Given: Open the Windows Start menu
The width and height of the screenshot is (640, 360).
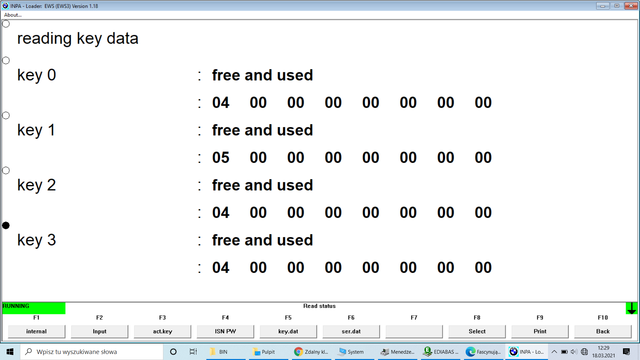Looking at the screenshot, I should point(10,351).
